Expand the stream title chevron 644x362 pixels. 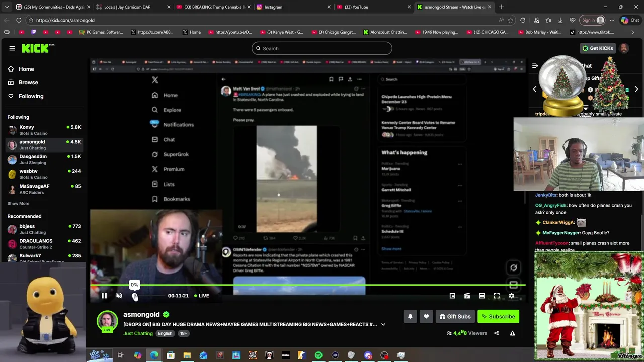pyautogui.click(x=383, y=325)
